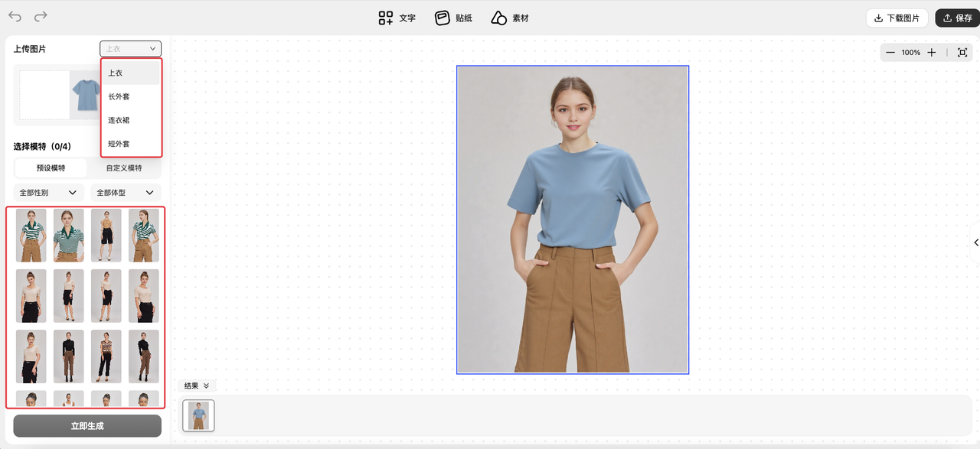Zoom in with the plus icon
The height and width of the screenshot is (449, 980).
point(932,53)
